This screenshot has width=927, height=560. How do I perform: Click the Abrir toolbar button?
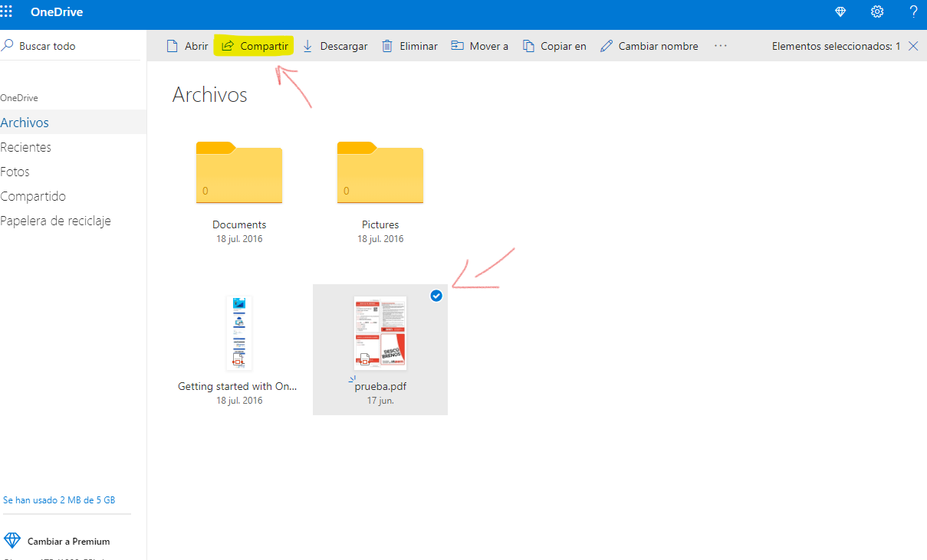[x=188, y=46]
